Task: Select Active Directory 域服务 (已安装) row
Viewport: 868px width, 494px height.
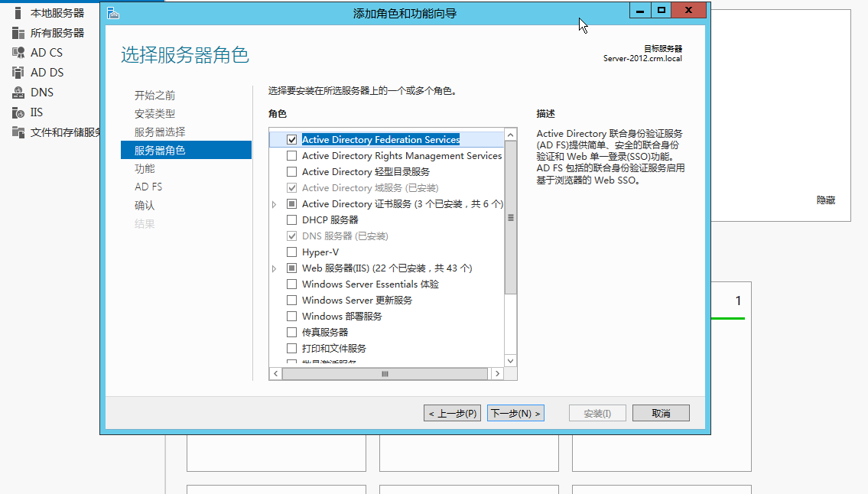Action: [386, 188]
